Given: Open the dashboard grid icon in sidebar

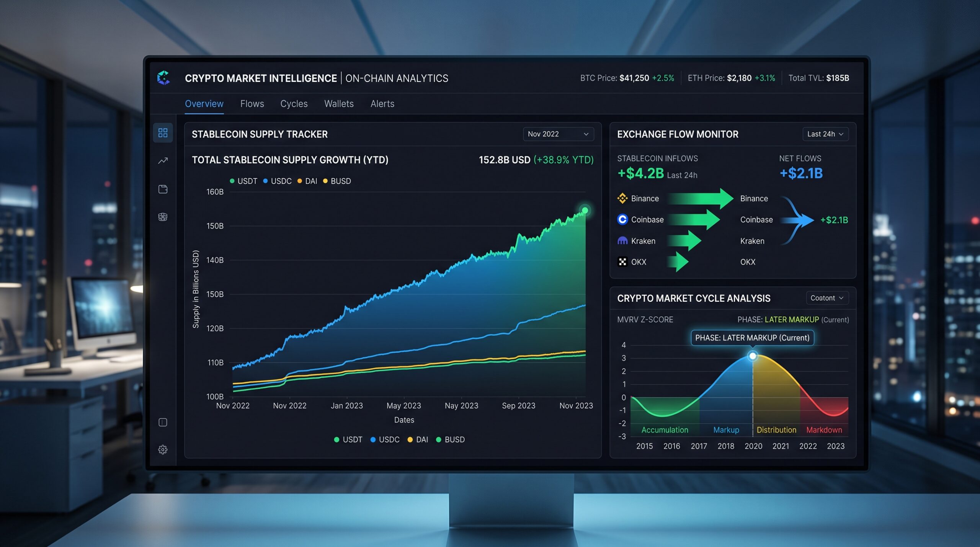Looking at the screenshot, I should click(x=163, y=133).
